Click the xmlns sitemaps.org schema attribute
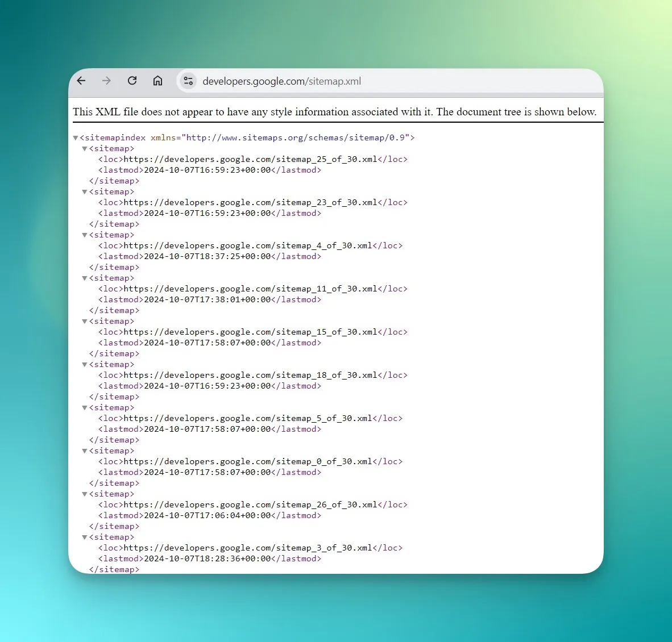This screenshot has height=642, width=672. [280, 138]
